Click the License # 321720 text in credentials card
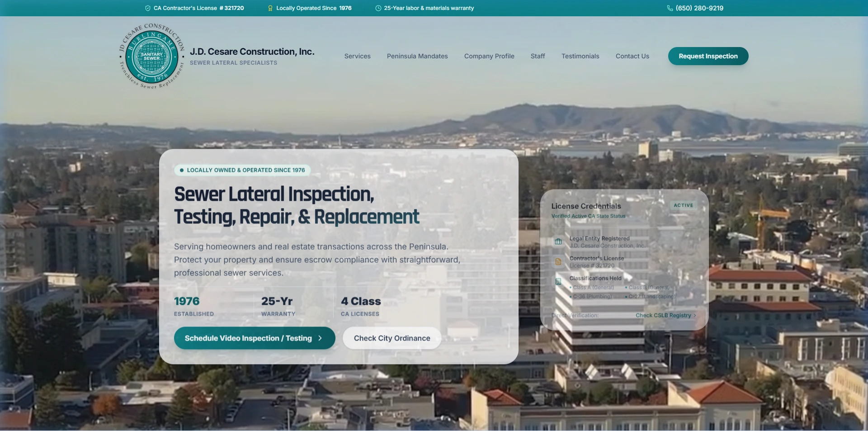Screen dimensions: 868x431 tap(592, 266)
